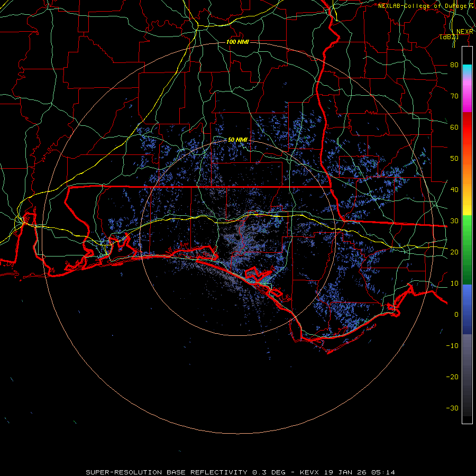Click the 70 value on the dBZ scale
This screenshot has height=476, width=476.
(x=454, y=96)
